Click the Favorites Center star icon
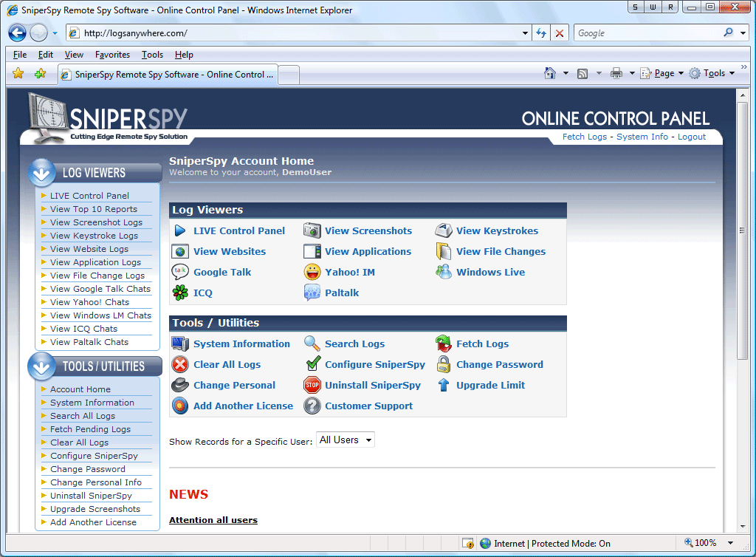Viewport: 756px width, 557px height. (x=18, y=73)
